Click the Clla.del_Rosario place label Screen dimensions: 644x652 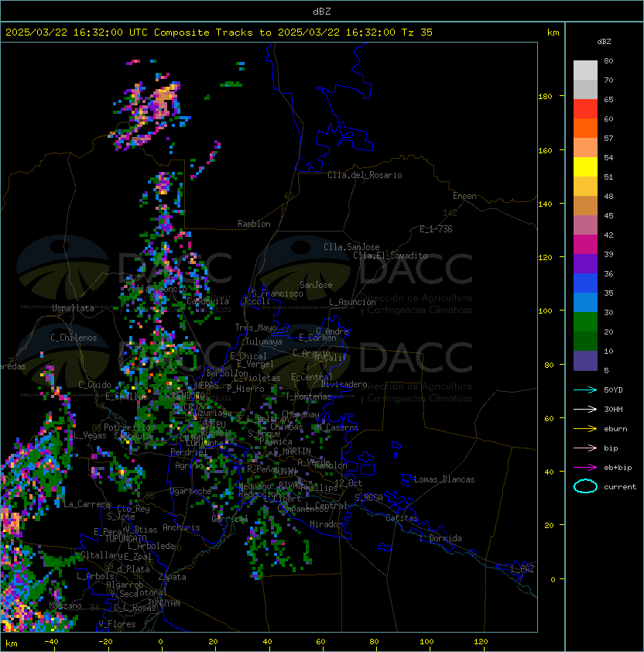coord(365,175)
